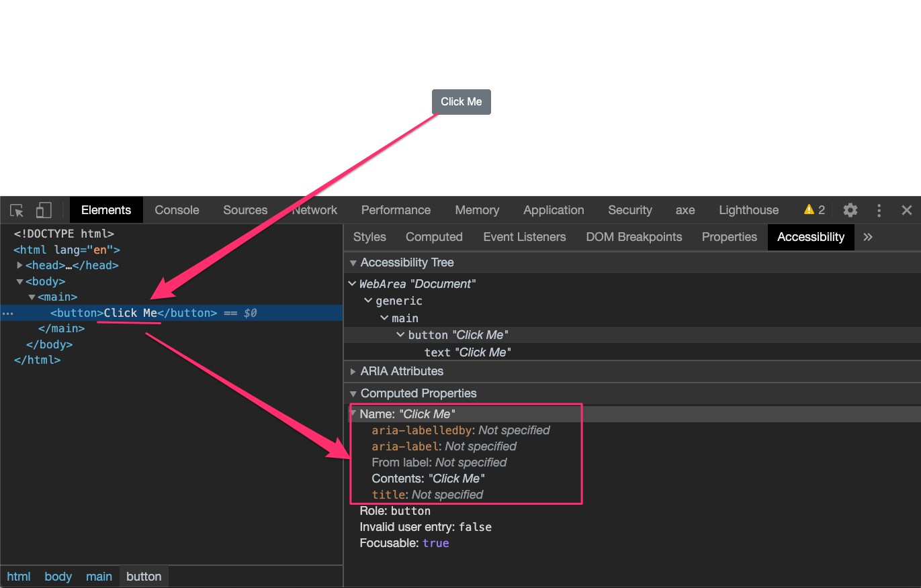The image size is (921, 588).
Task: Collapse the body element node
Action: click(x=20, y=281)
